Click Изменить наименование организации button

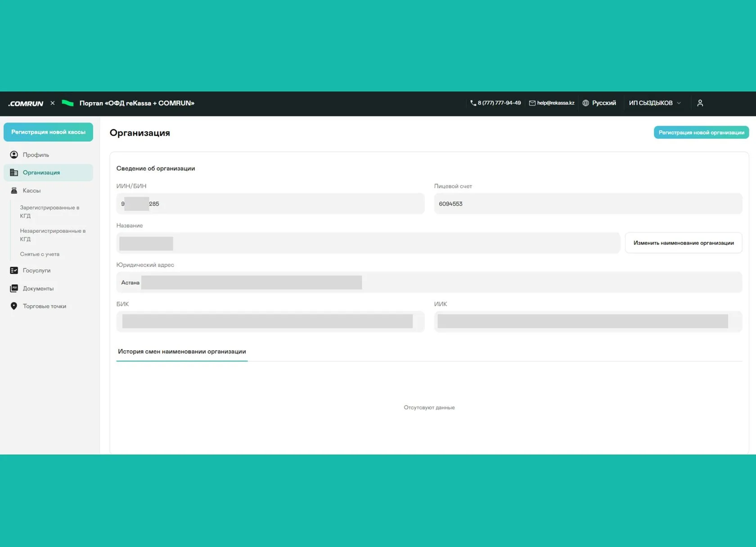[x=684, y=243]
